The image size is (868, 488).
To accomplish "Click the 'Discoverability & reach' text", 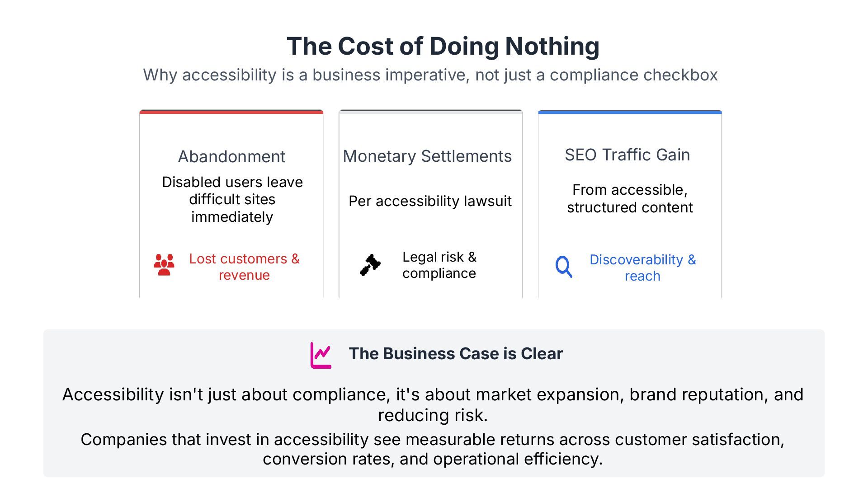I will [x=642, y=267].
